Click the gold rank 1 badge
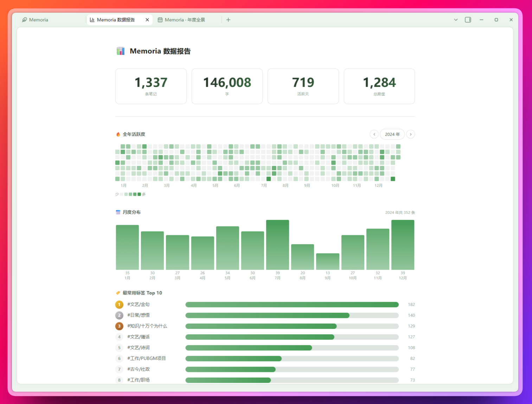532x404 pixels. (x=119, y=304)
